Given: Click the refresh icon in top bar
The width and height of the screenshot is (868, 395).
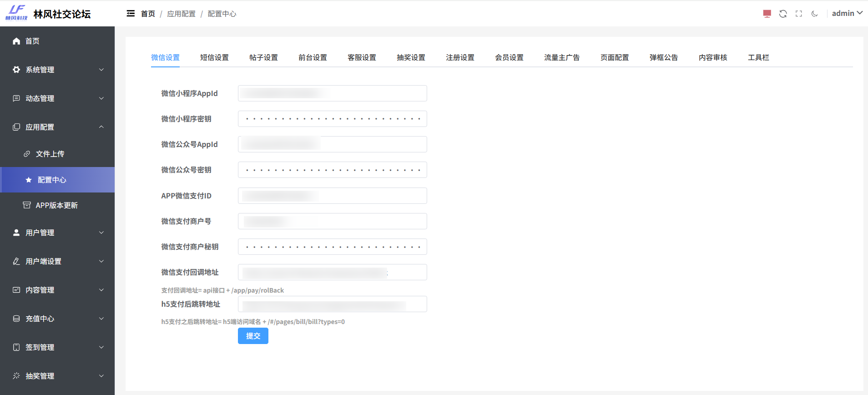Looking at the screenshot, I should click(783, 14).
